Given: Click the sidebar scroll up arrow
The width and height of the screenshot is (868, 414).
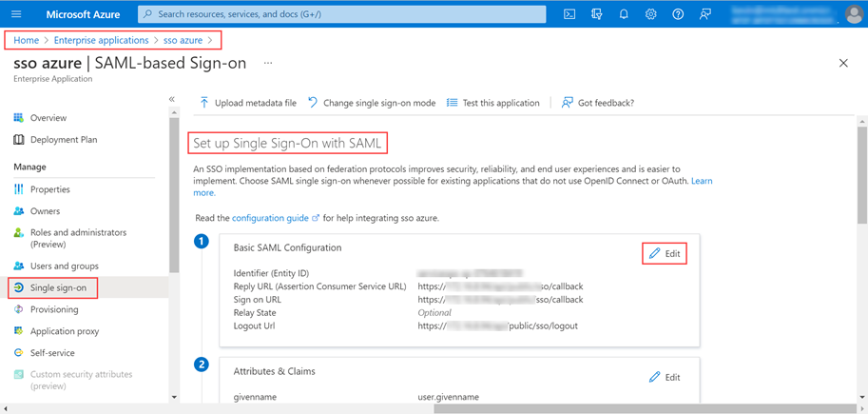Looking at the screenshot, I should coord(174,113).
